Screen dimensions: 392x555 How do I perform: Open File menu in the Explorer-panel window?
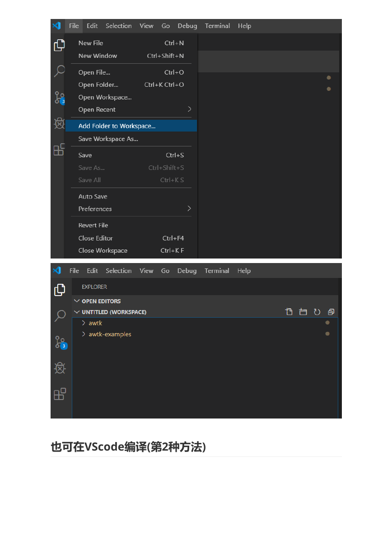tap(74, 271)
